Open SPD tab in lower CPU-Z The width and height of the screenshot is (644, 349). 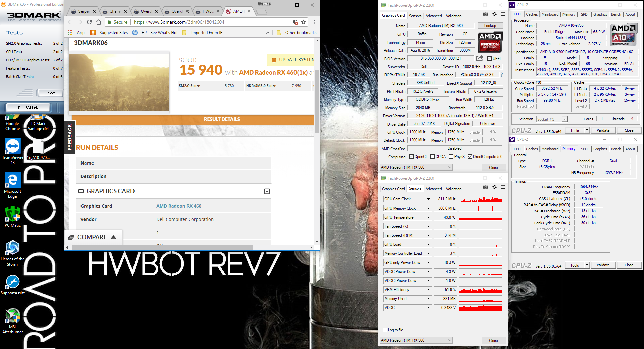(584, 149)
